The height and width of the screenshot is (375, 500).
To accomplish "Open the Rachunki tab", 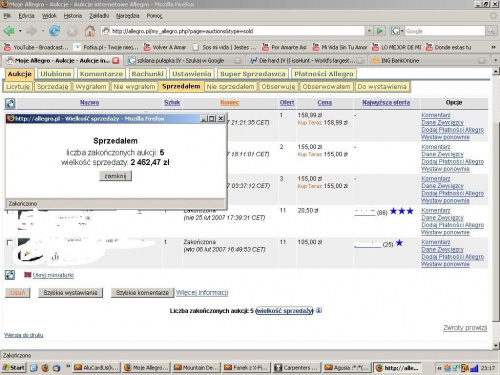I will click(147, 74).
